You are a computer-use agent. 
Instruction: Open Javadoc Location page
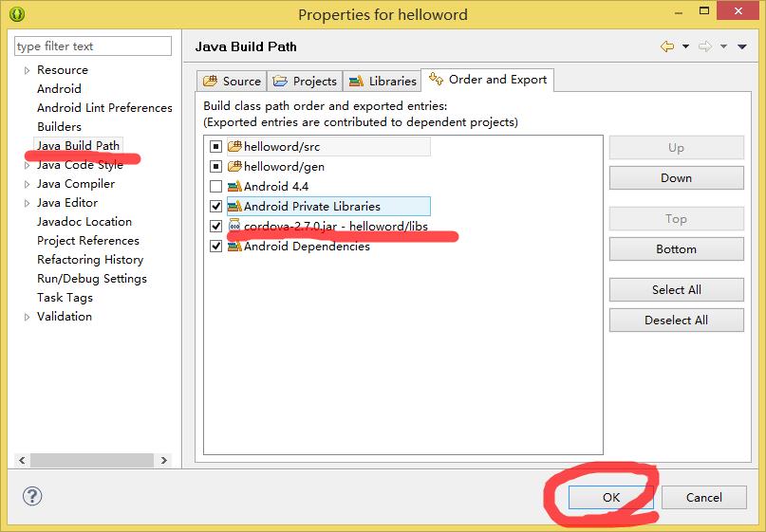84,222
